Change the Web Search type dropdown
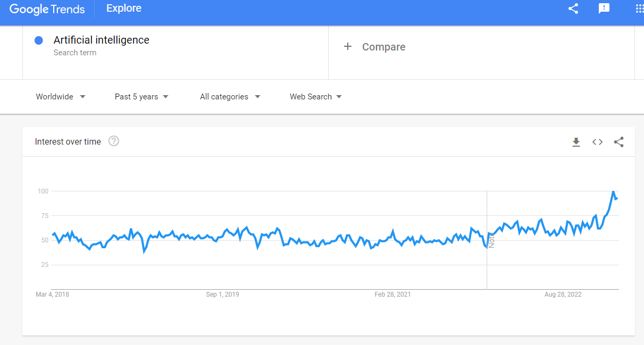The image size is (644, 345). point(315,97)
